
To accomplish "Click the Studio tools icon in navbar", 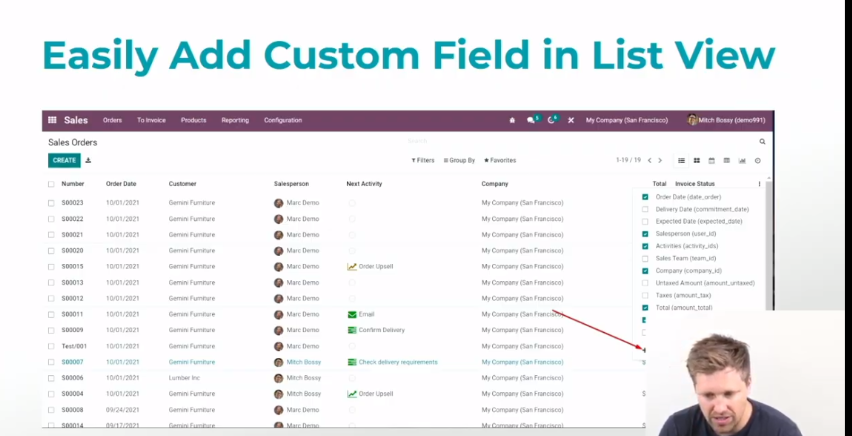I will (571, 120).
